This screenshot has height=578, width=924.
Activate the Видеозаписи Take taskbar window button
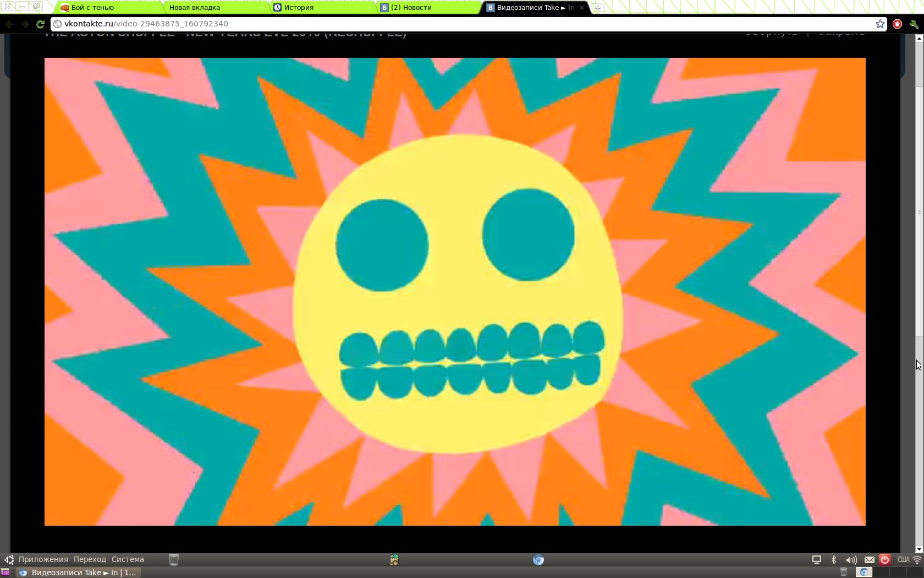tap(78, 572)
